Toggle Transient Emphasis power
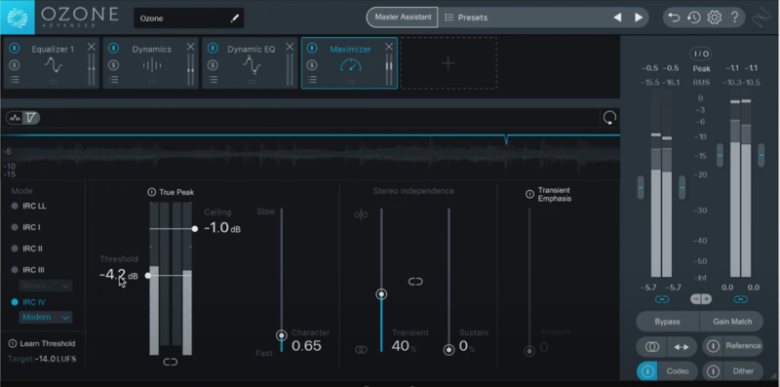The width and height of the screenshot is (780, 387). coord(530,194)
